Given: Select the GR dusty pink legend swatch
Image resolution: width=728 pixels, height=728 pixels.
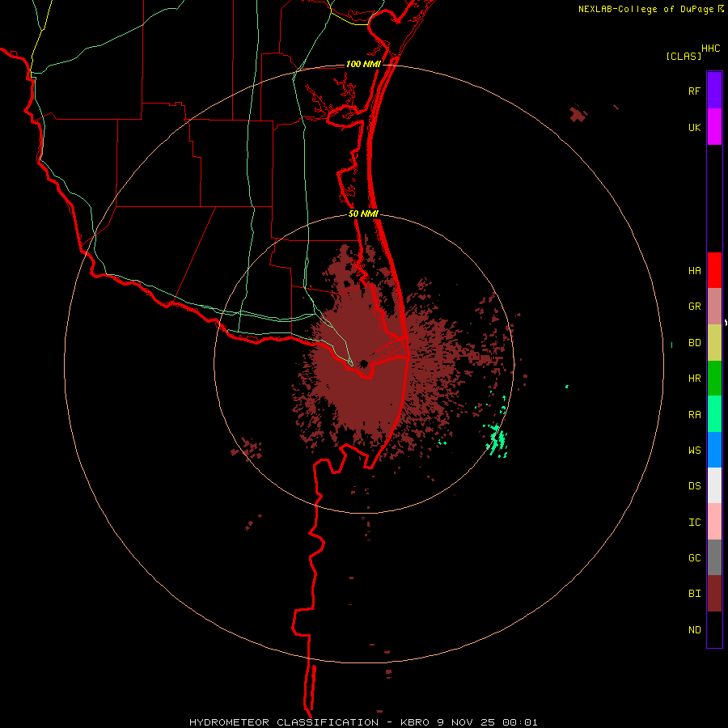Looking at the screenshot, I should coord(714,307).
